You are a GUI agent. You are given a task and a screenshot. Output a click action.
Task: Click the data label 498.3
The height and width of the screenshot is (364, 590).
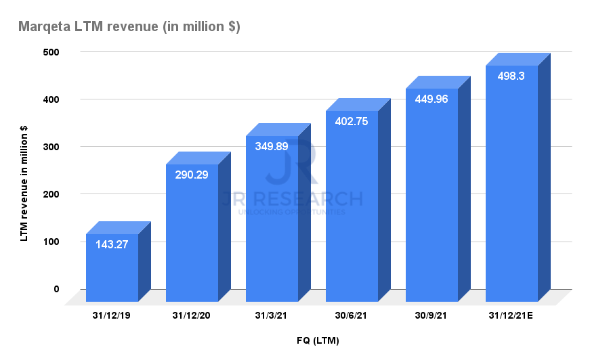click(x=511, y=76)
